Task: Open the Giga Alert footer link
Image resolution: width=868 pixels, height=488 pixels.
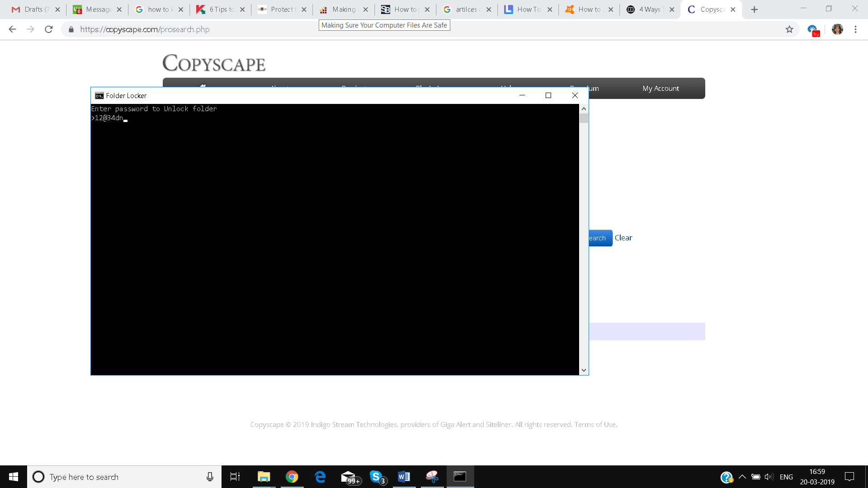Action: tap(455, 425)
